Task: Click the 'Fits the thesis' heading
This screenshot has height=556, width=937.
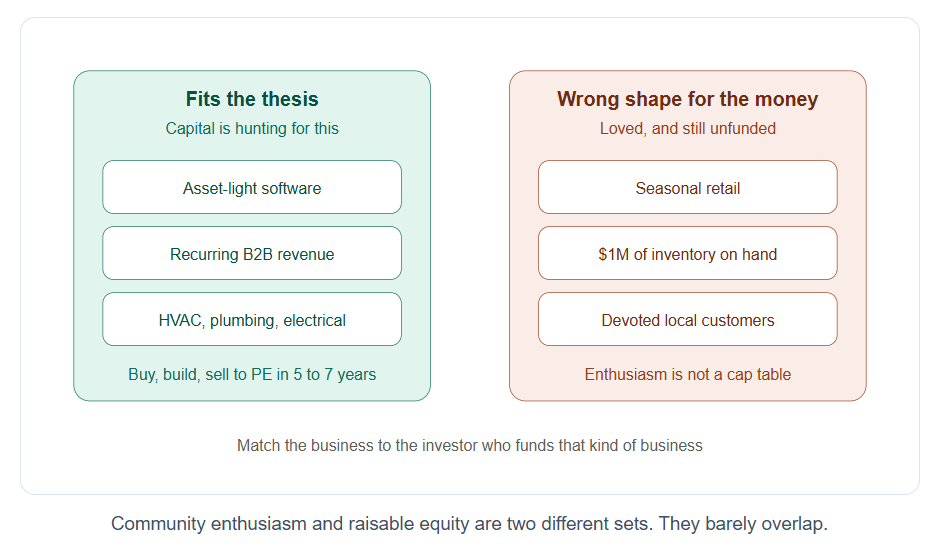Action: (x=252, y=99)
